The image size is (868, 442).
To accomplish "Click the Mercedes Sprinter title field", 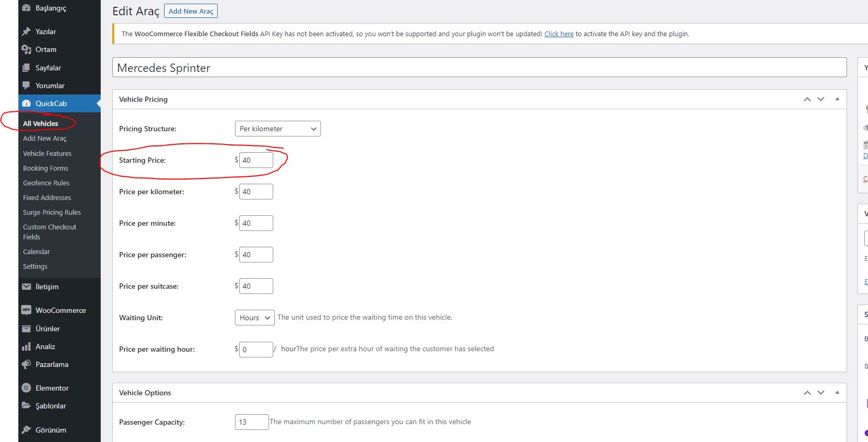I will click(479, 68).
